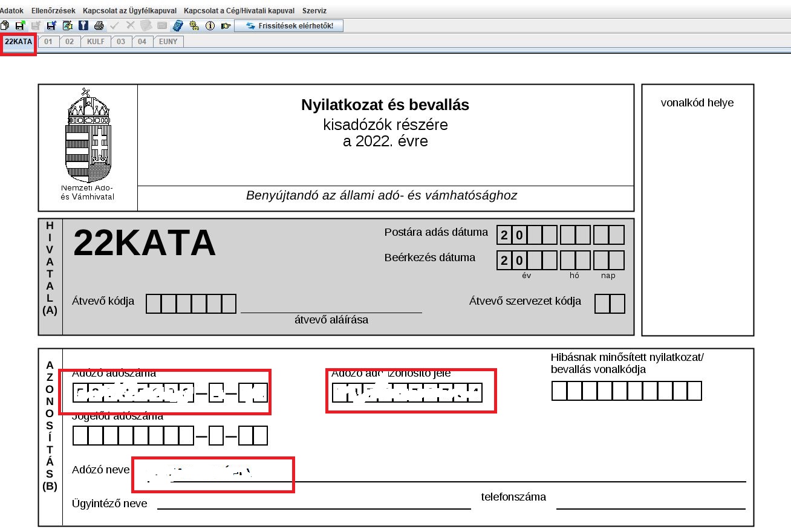Open the Ellenőrzések menu
Screen dimensions: 791x532
pos(53,11)
